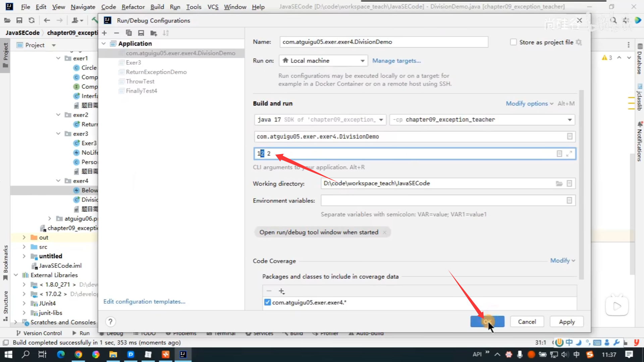Viewport: 644px width, 362px height.
Task: Add a coverage package pattern with plus
Action: click(x=281, y=291)
